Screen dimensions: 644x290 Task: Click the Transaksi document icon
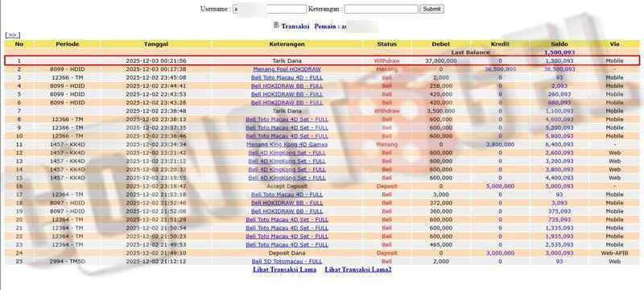tap(276, 26)
